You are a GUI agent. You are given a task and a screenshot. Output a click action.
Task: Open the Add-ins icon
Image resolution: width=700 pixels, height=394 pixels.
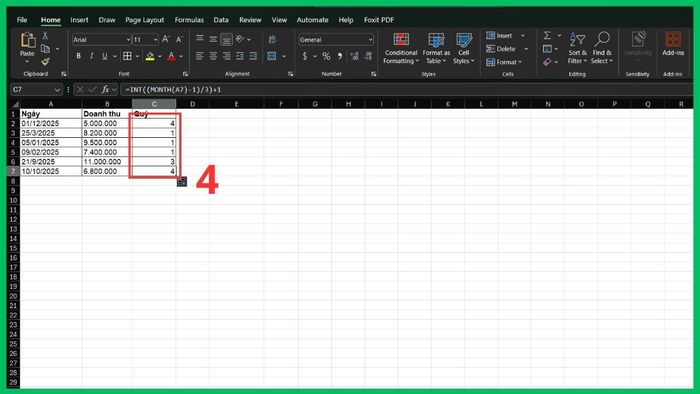[x=673, y=44]
